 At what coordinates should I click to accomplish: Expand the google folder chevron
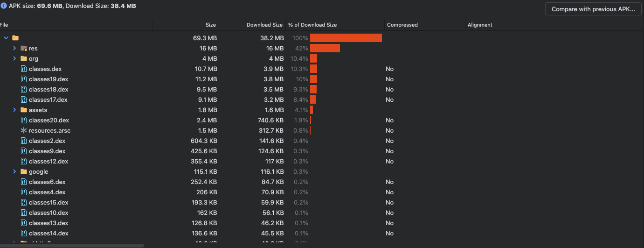click(14, 171)
